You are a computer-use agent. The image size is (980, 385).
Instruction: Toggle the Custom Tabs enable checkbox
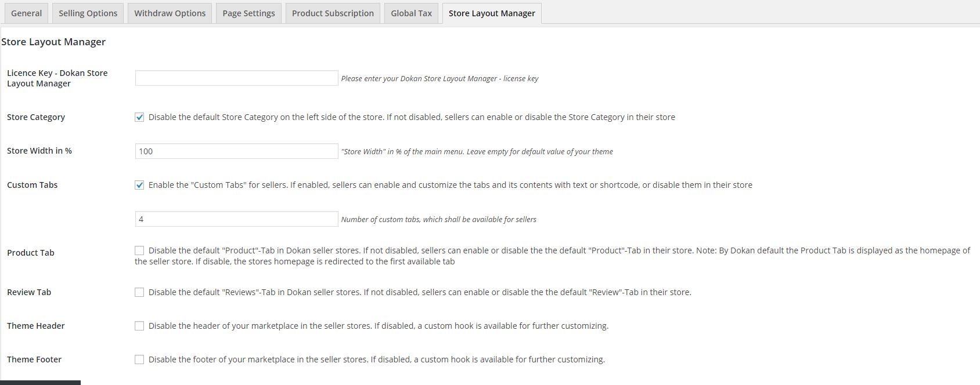pyautogui.click(x=139, y=185)
